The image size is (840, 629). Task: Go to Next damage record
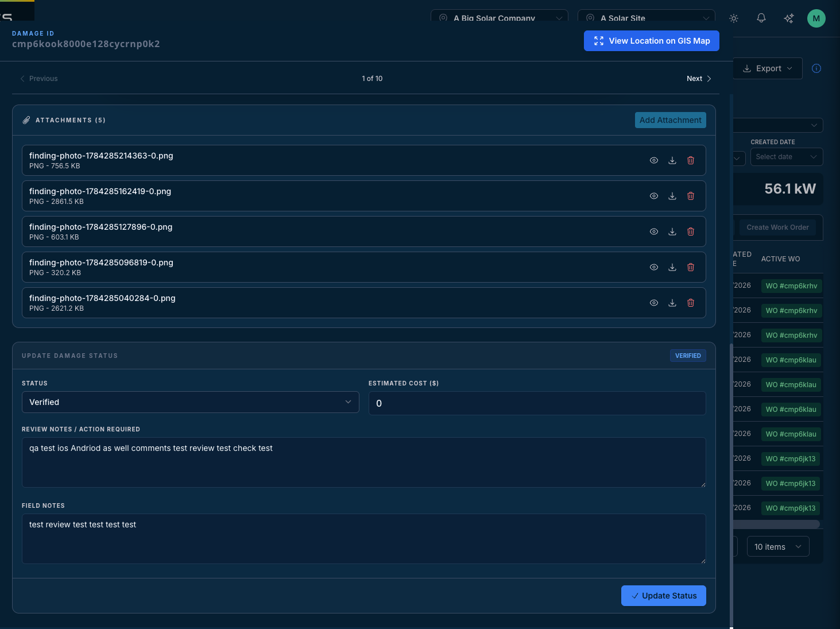(699, 79)
